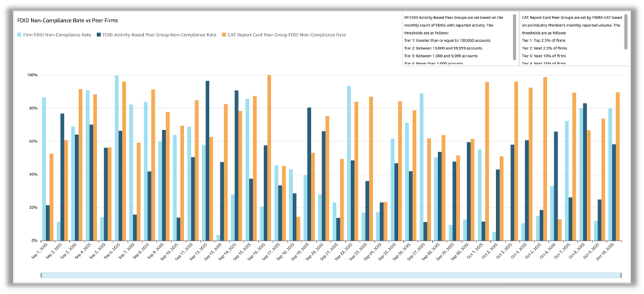Click the orange CAT Report Card legend swatch
644x294 pixels.
pyautogui.click(x=224, y=34)
